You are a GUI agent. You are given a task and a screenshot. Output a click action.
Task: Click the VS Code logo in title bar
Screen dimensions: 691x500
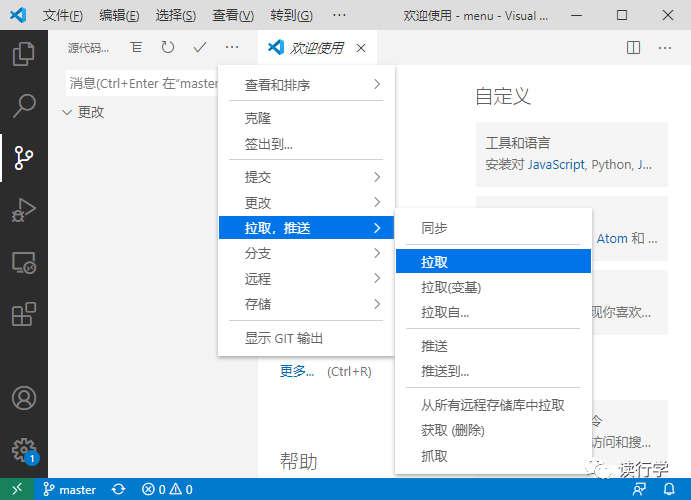click(x=19, y=15)
